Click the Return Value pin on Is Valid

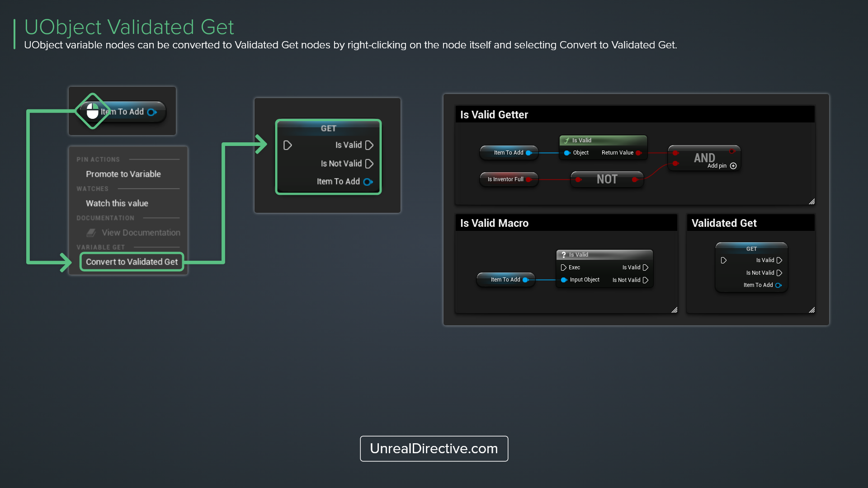coord(639,153)
